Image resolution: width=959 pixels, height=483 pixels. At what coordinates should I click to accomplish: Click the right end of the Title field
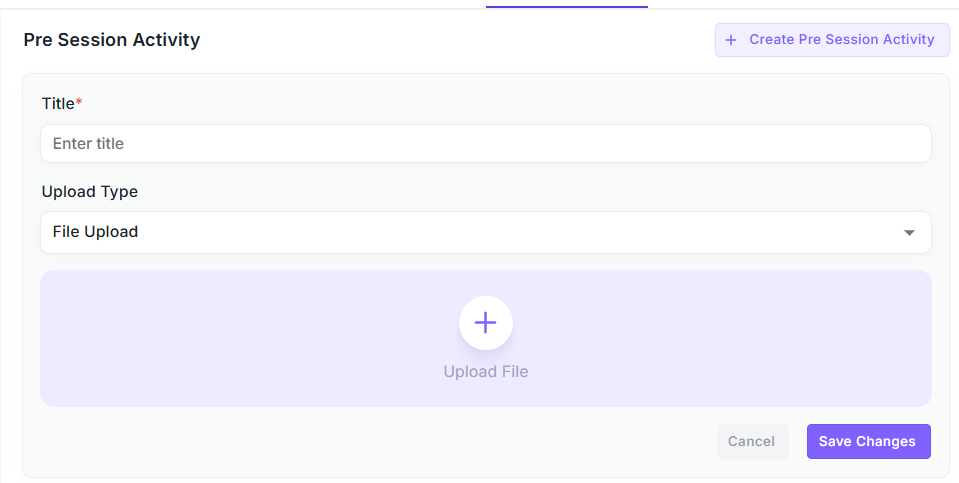click(900, 143)
